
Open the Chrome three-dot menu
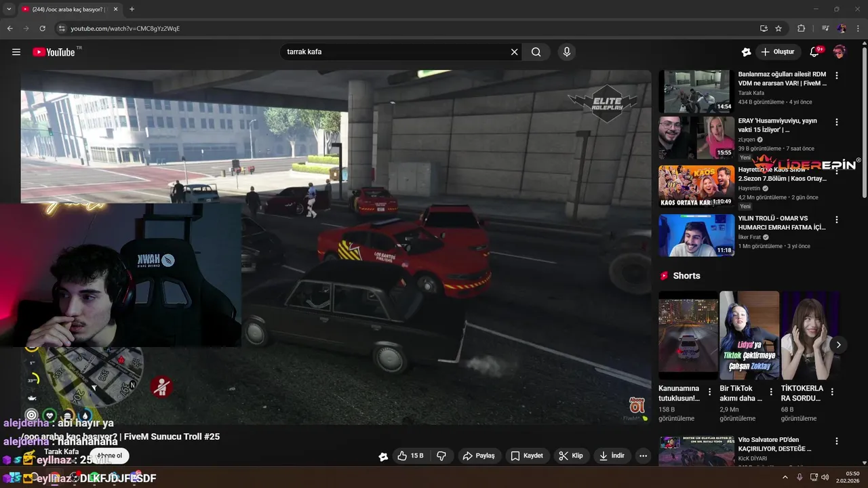coord(858,28)
